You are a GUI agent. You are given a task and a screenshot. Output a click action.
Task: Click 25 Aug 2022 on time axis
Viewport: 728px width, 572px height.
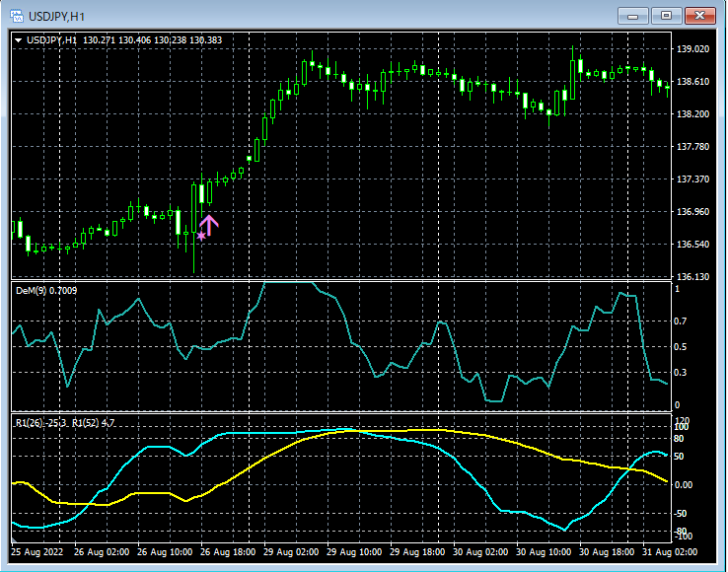(36, 552)
